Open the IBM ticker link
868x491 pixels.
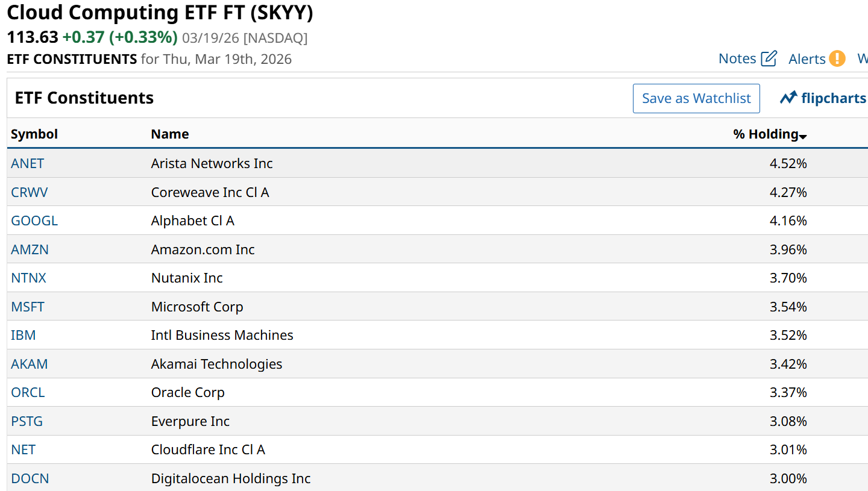[x=23, y=335]
